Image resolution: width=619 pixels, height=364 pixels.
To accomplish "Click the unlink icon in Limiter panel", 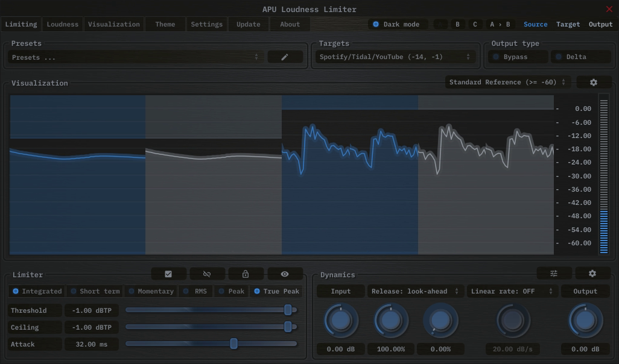I will (207, 274).
